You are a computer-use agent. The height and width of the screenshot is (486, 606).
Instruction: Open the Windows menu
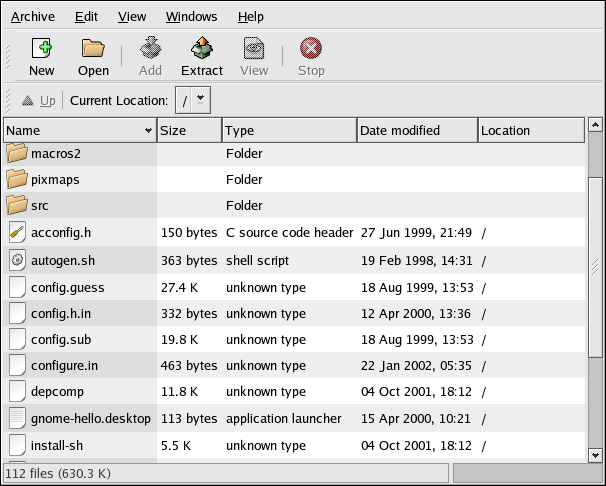point(191,17)
